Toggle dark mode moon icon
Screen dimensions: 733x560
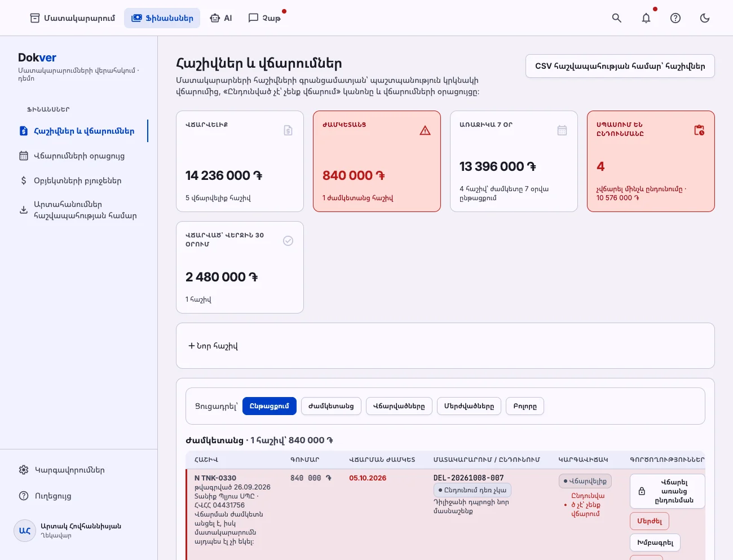point(705,18)
